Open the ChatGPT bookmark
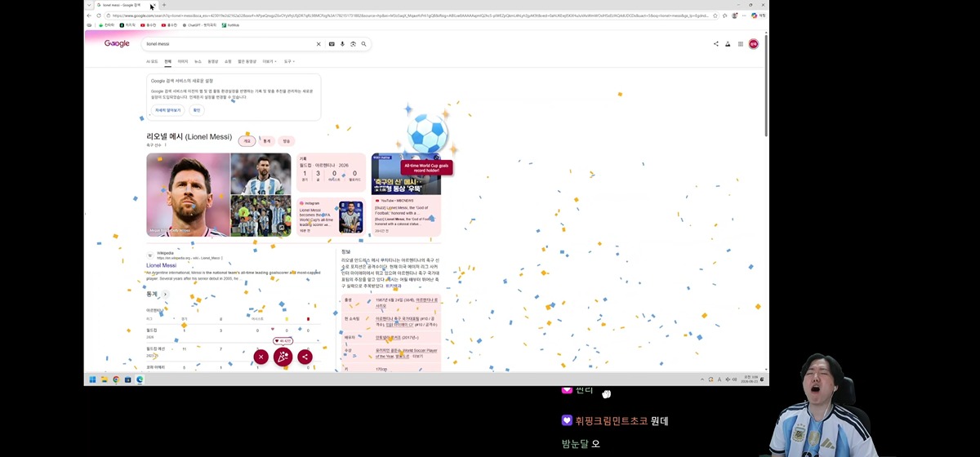Image resolution: width=980 pixels, height=457 pixels. (200, 25)
